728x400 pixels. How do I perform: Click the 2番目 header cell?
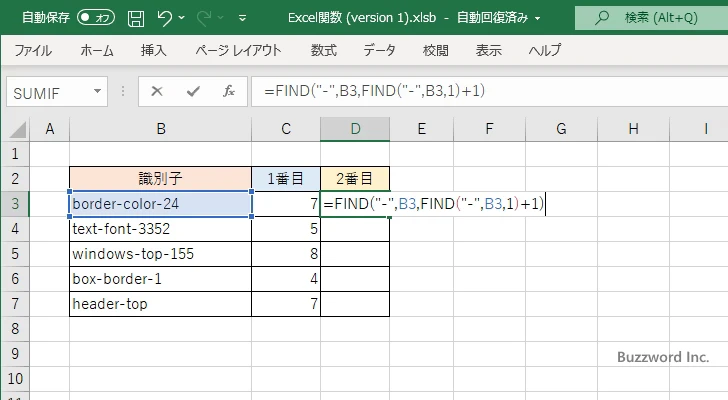pos(355,179)
